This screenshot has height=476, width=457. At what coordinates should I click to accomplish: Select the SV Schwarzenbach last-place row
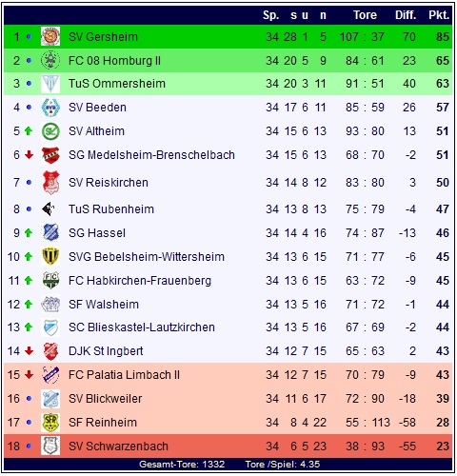tap(228, 446)
